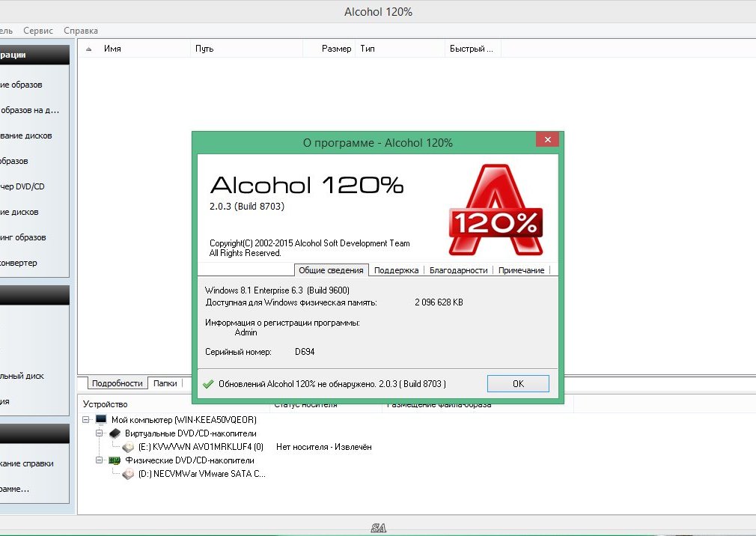Click the sidebar item ending 'льный диск'
Image resolution: width=756 pixels, height=536 pixels.
(x=22, y=376)
